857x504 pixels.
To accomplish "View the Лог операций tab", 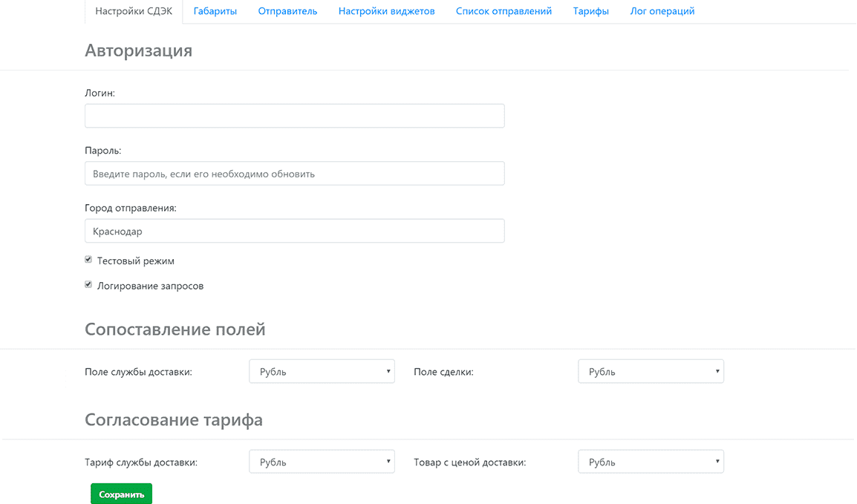I will 662,11.
